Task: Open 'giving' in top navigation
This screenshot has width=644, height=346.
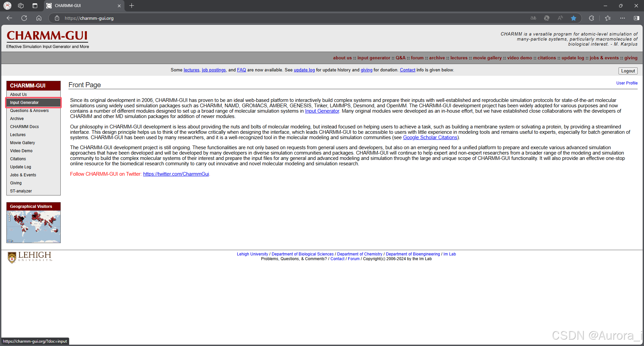Action: pyautogui.click(x=631, y=58)
